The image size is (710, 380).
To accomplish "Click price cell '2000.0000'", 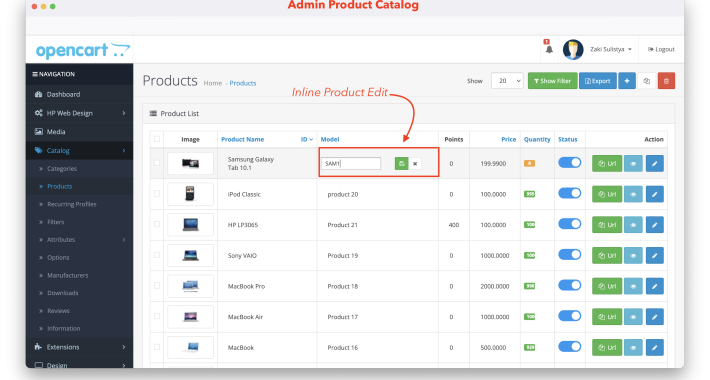I will [x=494, y=286].
